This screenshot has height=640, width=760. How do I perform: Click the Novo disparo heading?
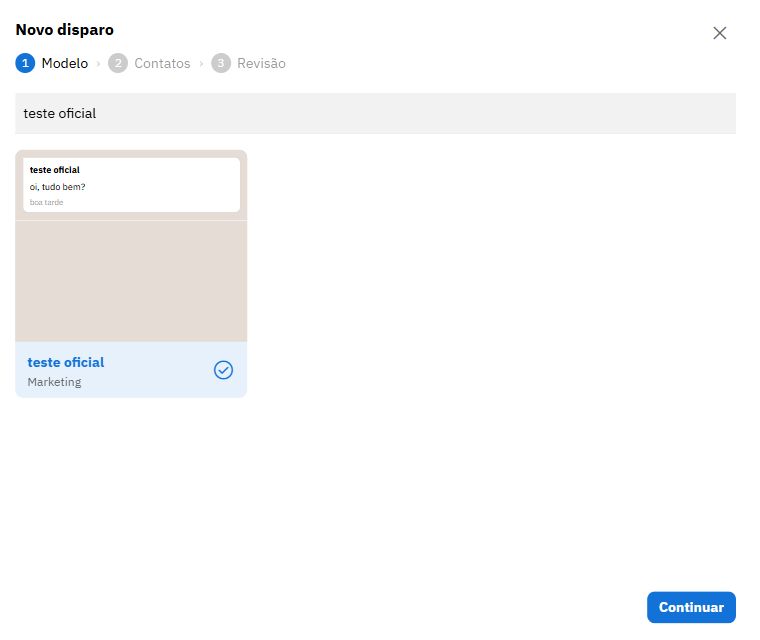pos(65,30)
